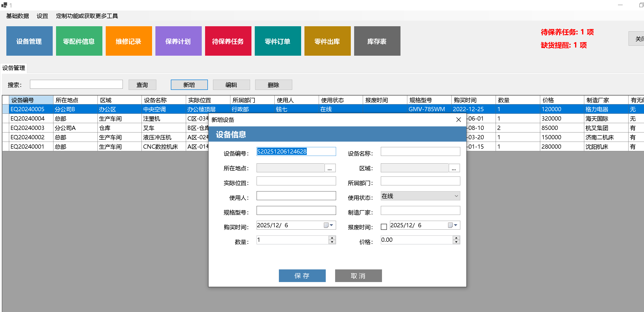Save the new device with 保存
The image size is (644, 312).
302,275
